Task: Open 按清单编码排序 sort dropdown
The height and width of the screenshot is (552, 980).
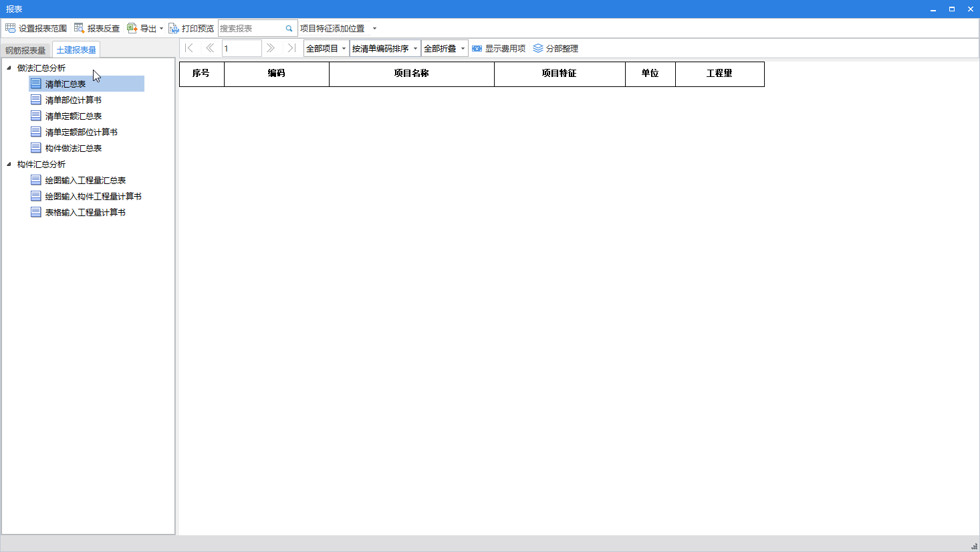Action: coord(385,48)
